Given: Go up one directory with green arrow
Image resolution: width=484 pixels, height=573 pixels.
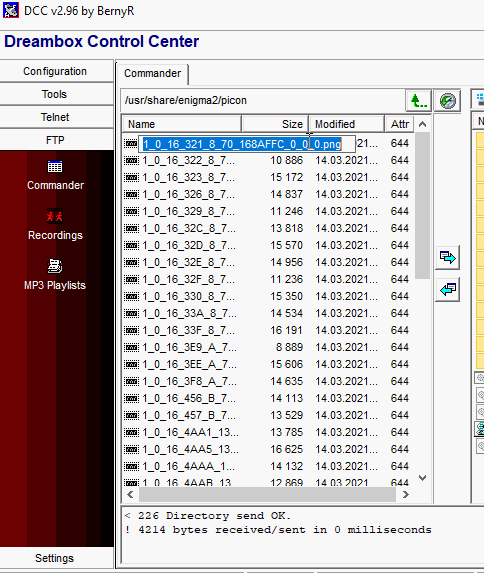Looking at the screenshot, I should coord(419,100).
